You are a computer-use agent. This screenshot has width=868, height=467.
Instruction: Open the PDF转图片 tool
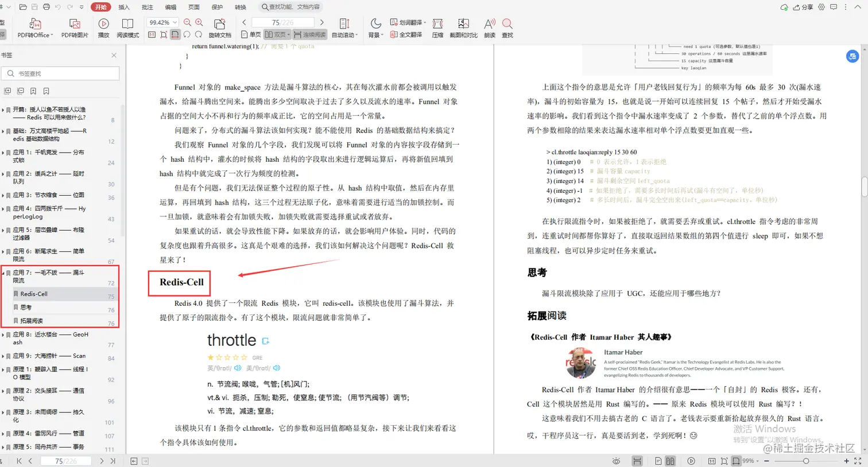point(74,26)
